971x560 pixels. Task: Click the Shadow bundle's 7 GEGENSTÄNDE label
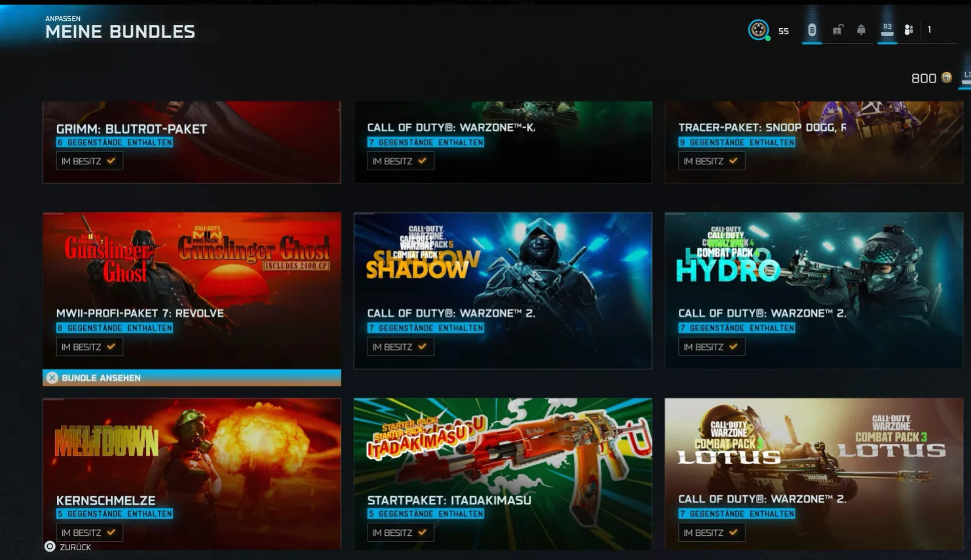pos(426,328)
